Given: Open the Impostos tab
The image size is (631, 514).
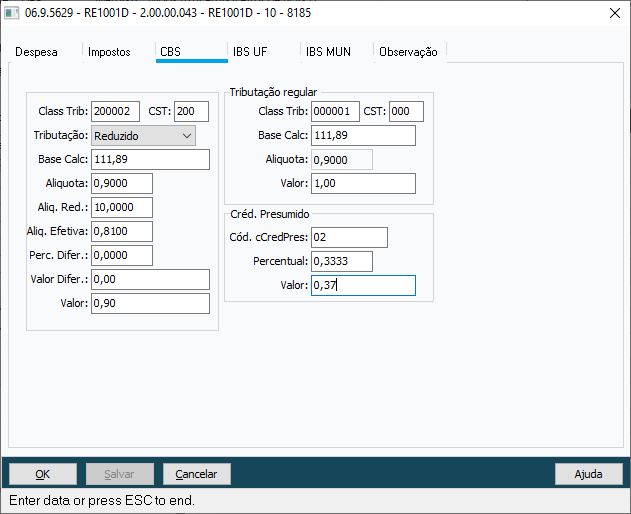Looking at the screenshot, I should click(x=109, y=52).
